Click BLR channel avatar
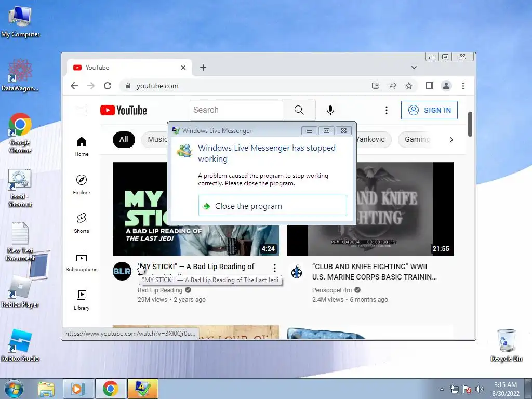 click(x=122, y=271)
